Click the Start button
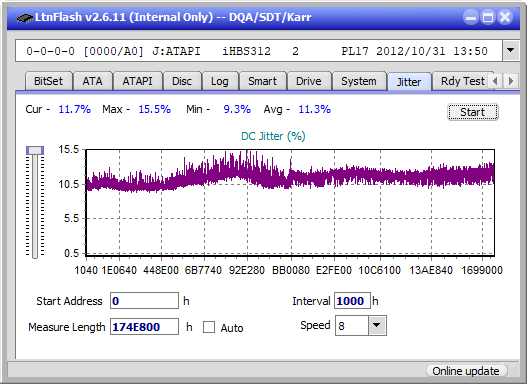The image size is (527, 384). click(x=473, y=112)
